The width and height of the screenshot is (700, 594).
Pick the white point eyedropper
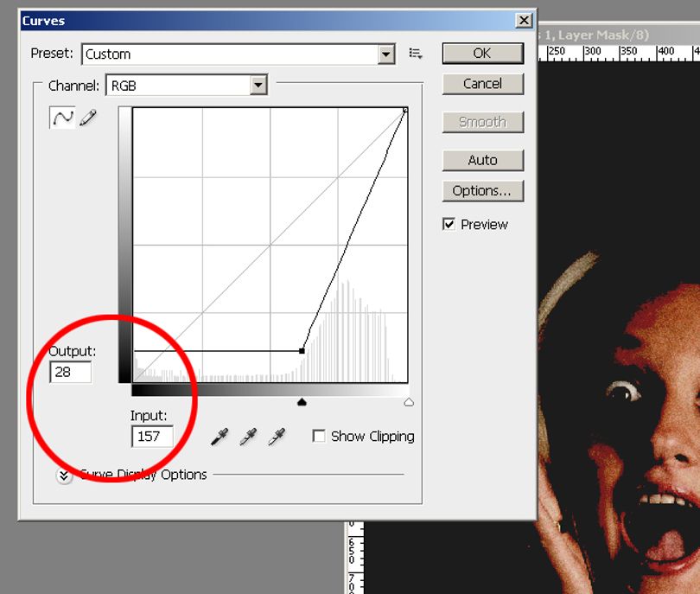coord(277,437)
